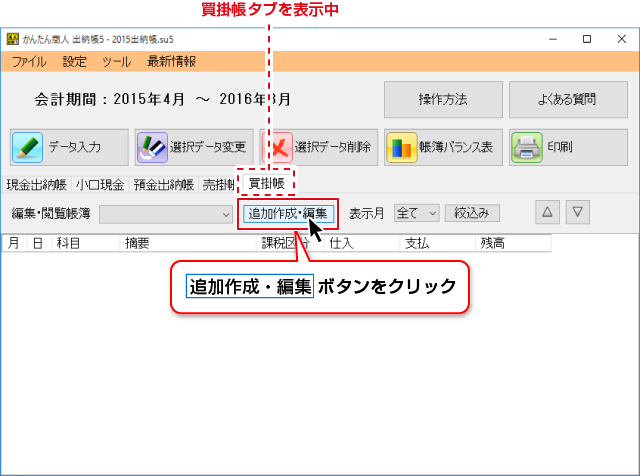The image size is (640, 476).
Task: Click the 科目 column header
Action: (x=86, y=243)
